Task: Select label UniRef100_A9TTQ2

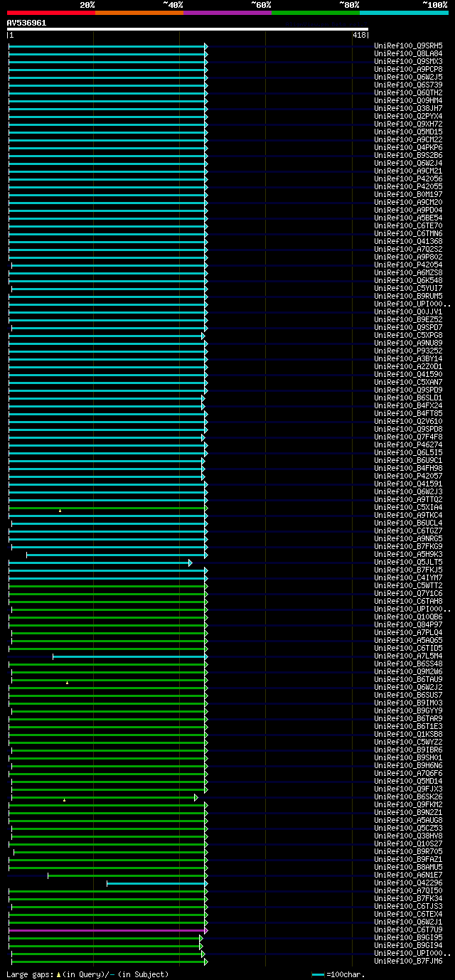Action: (408, 499)
